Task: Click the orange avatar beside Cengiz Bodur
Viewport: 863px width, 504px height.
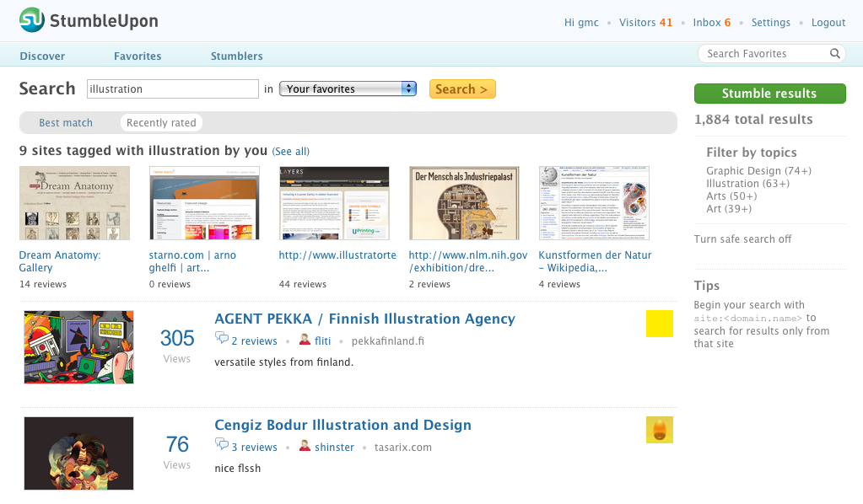Action: click(659, 430)
